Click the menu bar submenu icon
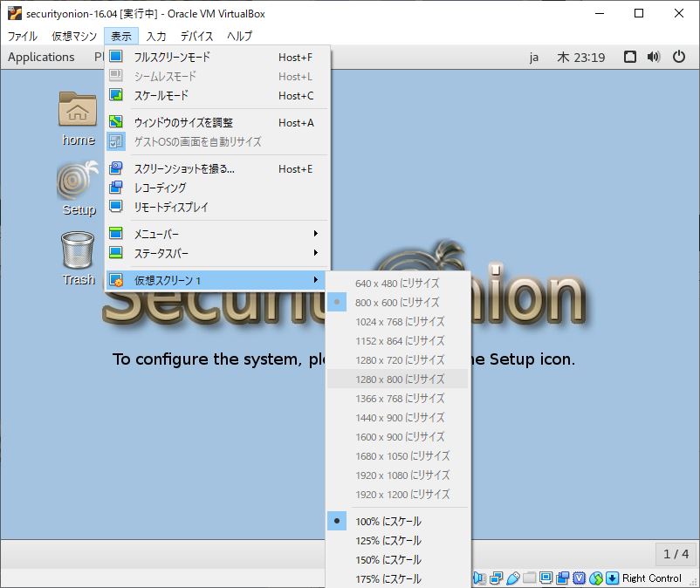700x588 pixels. (x=116, y=233)
